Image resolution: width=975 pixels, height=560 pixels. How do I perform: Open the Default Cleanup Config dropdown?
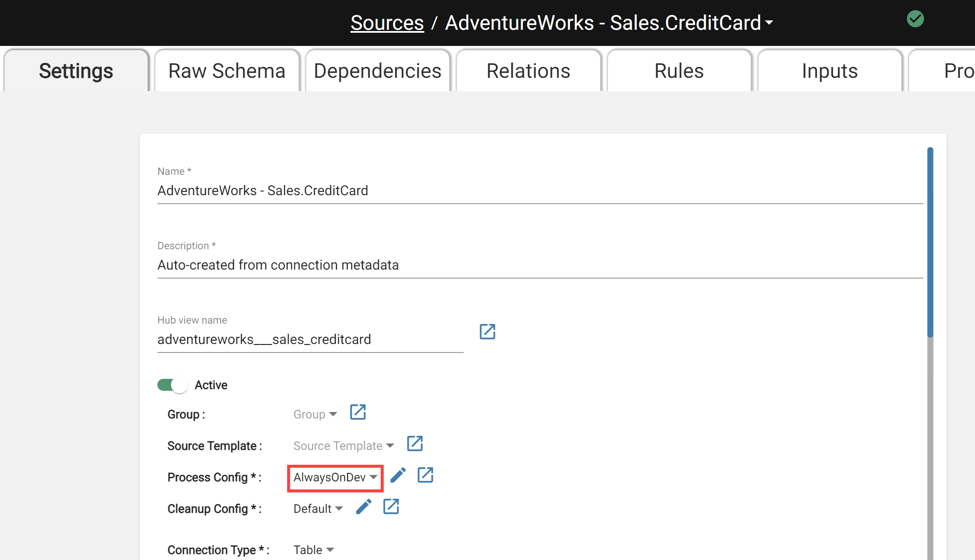click(x=318, y=509)
